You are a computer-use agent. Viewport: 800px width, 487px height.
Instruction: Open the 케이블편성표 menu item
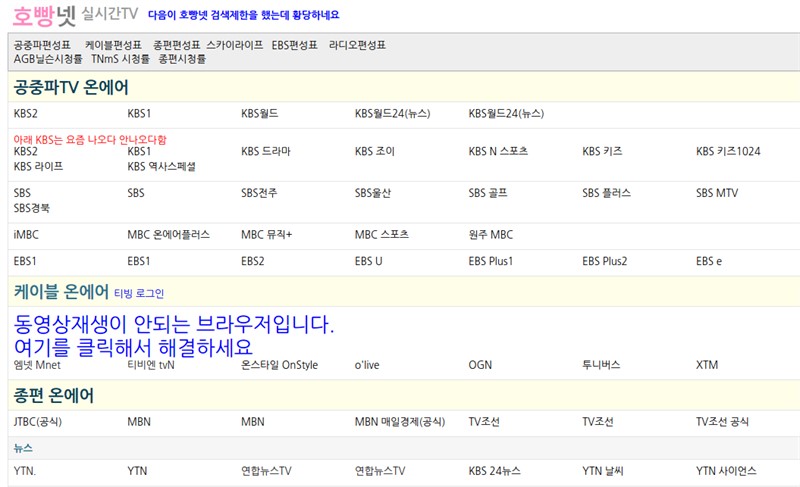pyautogui.click(x=113, y=45)
